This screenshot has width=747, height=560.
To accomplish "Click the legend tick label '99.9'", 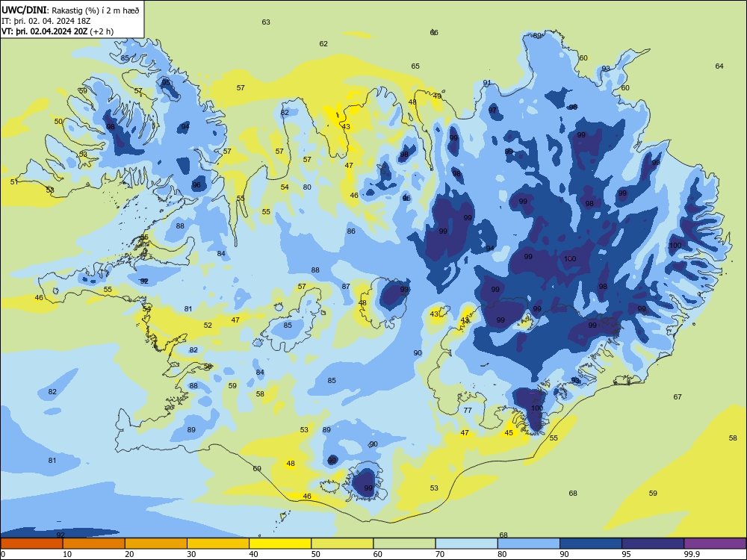I will (x=691, y=554).
